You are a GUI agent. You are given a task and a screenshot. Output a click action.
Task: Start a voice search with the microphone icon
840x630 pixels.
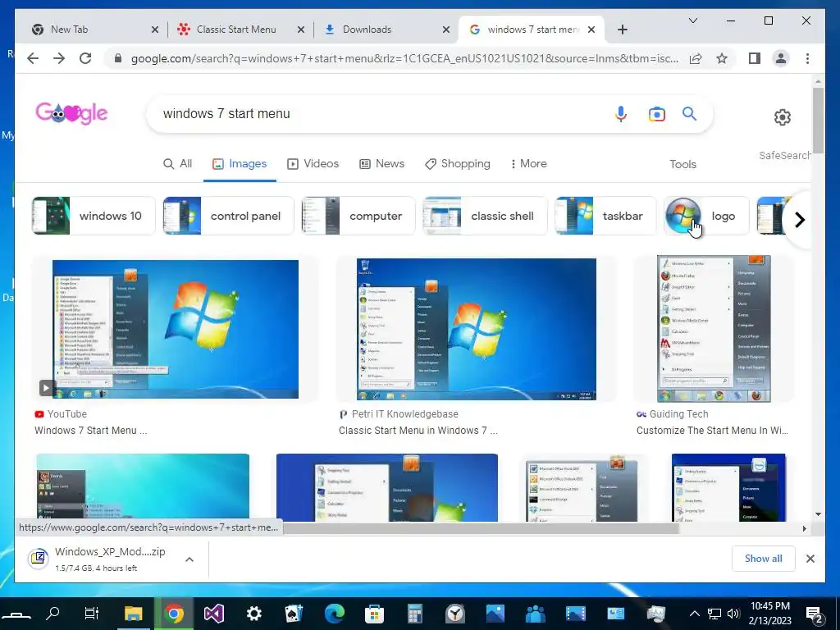point(621,114)
